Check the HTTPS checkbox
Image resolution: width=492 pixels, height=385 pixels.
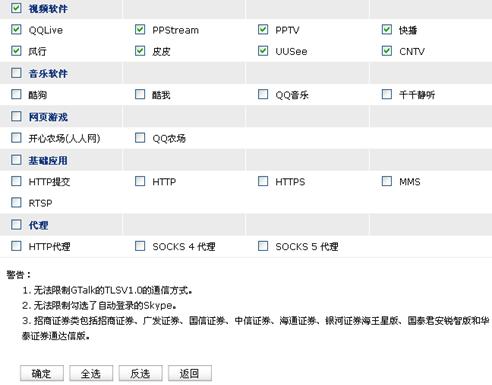click(263, 181)
